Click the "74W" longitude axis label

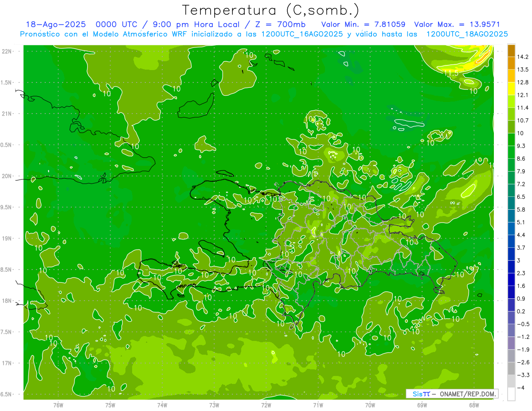(x=162, y=405)
